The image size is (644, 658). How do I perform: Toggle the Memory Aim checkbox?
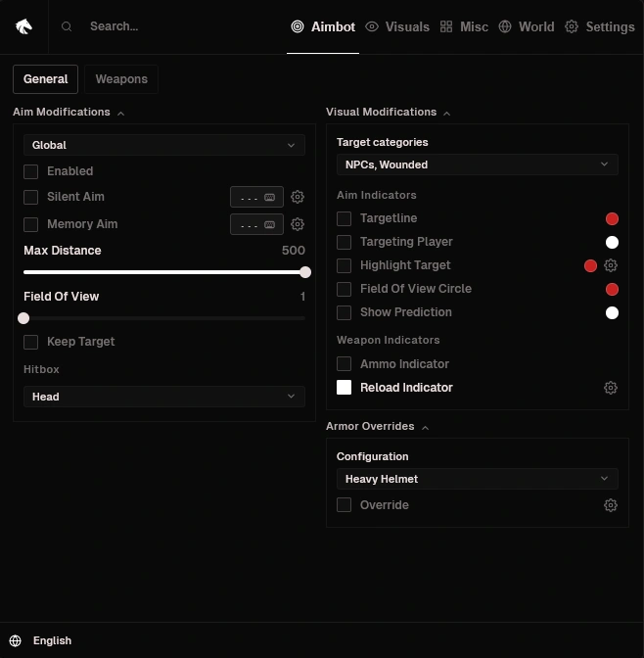click(30, 224)
